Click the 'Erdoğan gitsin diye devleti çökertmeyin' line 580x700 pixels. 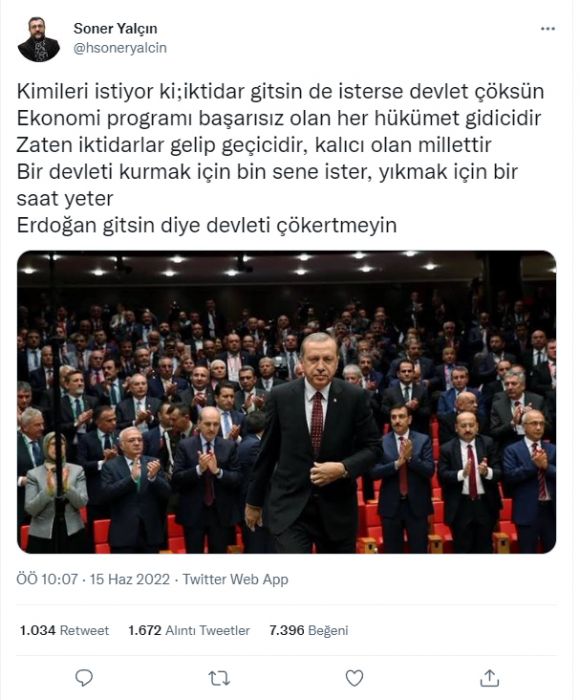[x=207, y=225]
